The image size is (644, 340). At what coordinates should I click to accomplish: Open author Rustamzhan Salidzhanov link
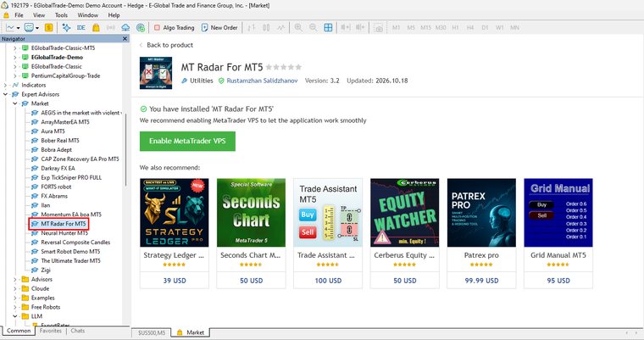(x=262, y=81)
